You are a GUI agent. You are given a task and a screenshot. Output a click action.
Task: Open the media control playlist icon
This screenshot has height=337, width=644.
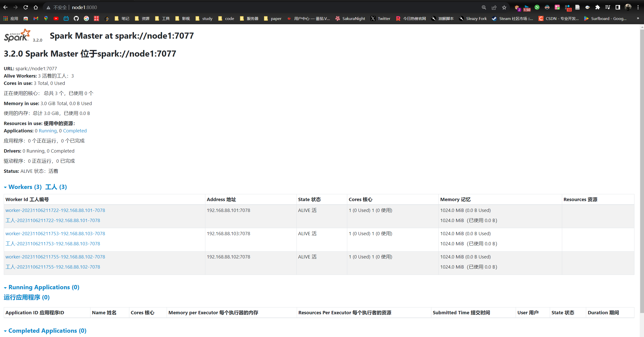tap(608, 7)
